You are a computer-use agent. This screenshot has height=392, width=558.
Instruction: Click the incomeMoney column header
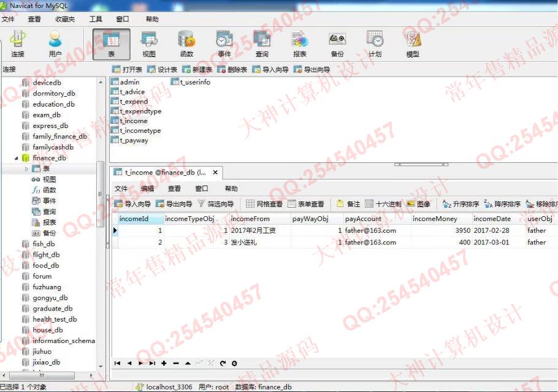point(441,219)
